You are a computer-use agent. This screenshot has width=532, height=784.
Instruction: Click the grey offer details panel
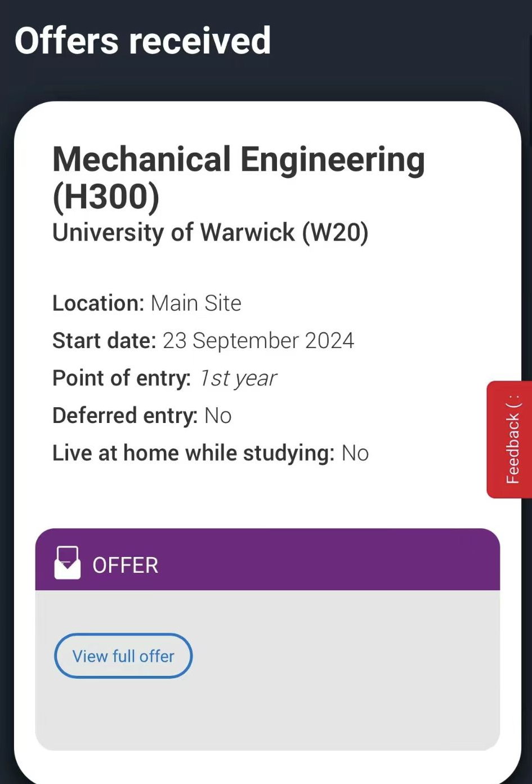pos(267,670)
